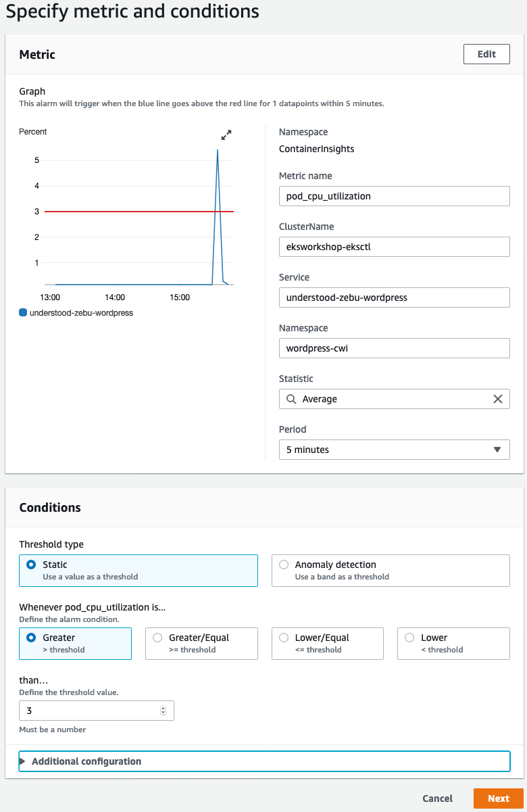The width and height of the screenshot is (527, 812).
Task: Choose the Greater/Equal condition
Action: 157,638
